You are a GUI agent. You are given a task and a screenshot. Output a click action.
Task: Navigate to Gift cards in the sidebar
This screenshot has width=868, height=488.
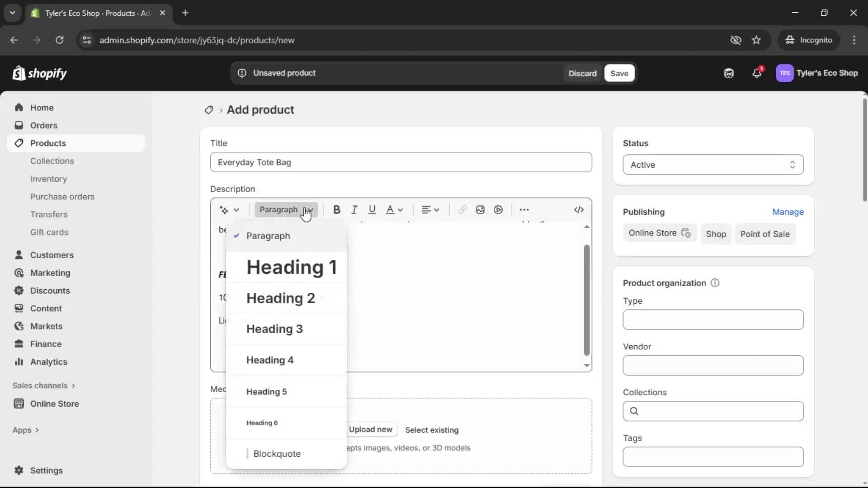click(50, 232)
